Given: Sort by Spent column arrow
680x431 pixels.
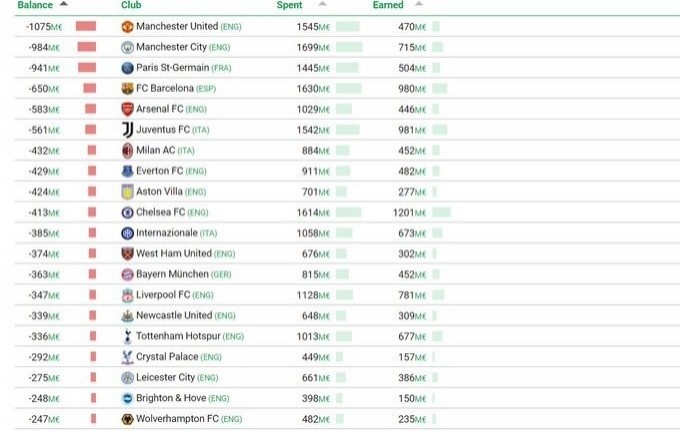Looking at the screenshot, I should [x=321, y=5].
